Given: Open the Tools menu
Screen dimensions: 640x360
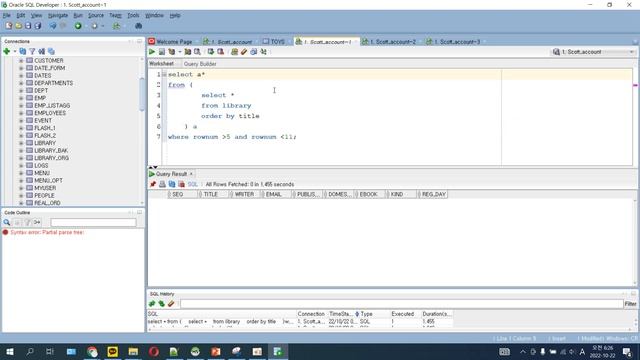Looking at the screenshot, I should tap(133, 16).
